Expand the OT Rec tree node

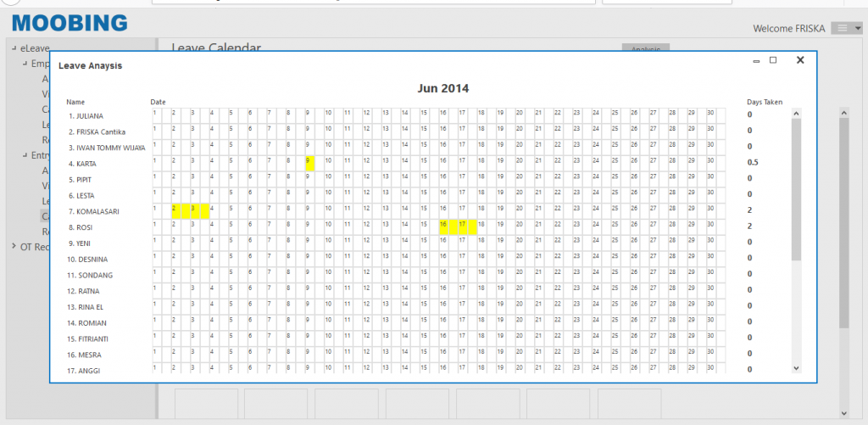pyautogui.click(x=14, y=247)
